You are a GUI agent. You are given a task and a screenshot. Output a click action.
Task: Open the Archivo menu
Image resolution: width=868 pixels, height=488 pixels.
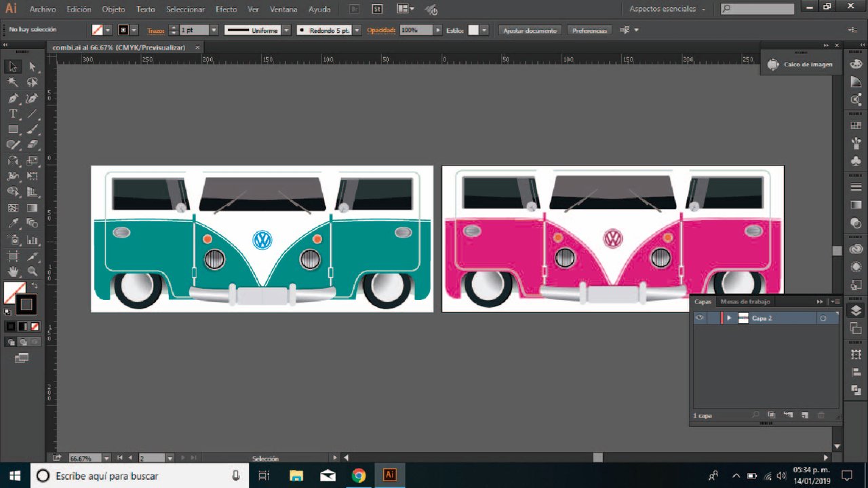coord(43,10)
